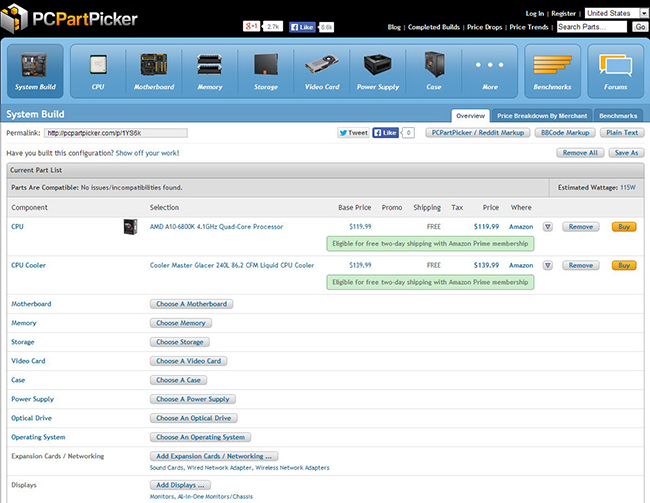Click the PCPartPicker logo
Image resolution: width=650 pixels, height=503 pixels.
coord(69,18)
